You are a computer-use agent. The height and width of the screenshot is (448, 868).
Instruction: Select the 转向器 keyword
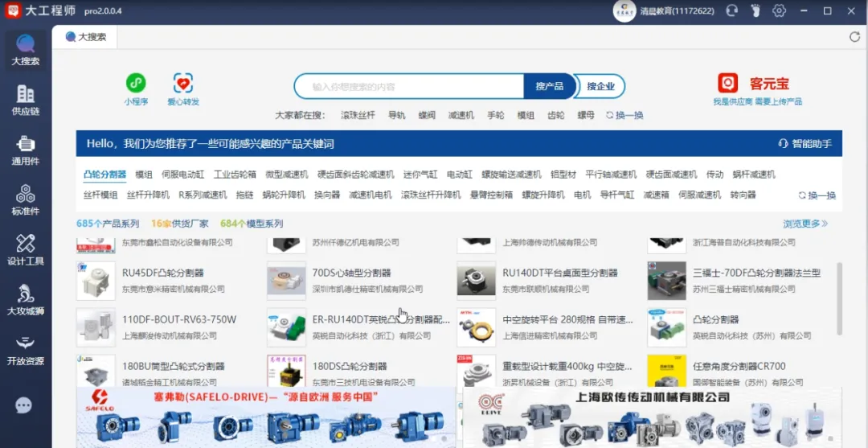pyautogui.click(x=743, y=195)
